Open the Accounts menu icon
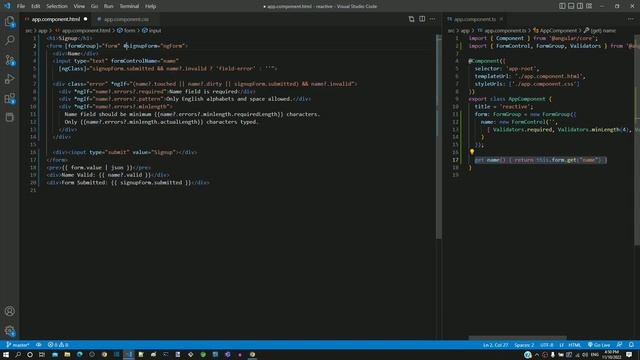Image resolution: width=640 pixels, height=360 pixels. coord(9,311)
